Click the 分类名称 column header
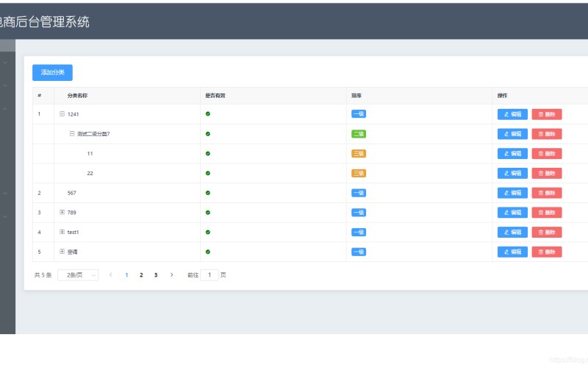588x368 pixels. click(77, 96)
